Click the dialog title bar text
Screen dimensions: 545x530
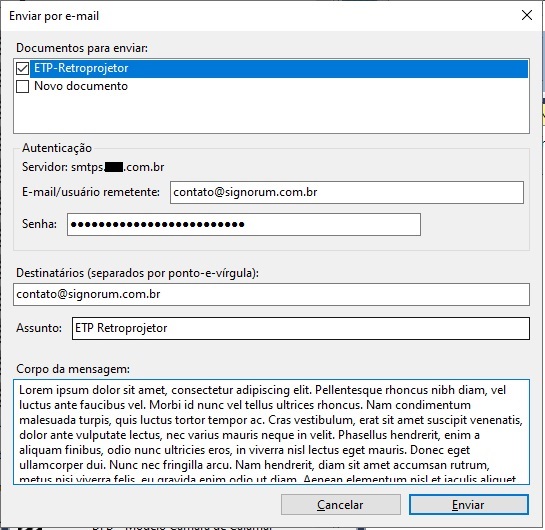click(54, 16)
